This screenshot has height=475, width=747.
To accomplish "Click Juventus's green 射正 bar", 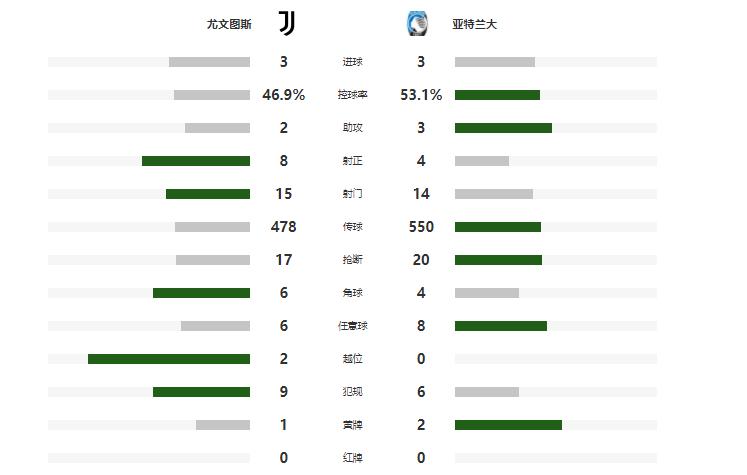I will (x=196, y=161).
